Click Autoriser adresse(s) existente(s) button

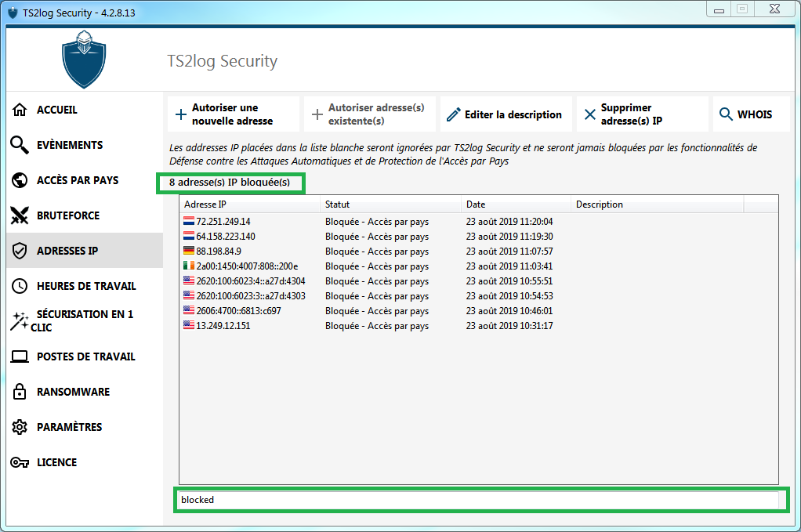pyautogui.click(x=370, y=114)
